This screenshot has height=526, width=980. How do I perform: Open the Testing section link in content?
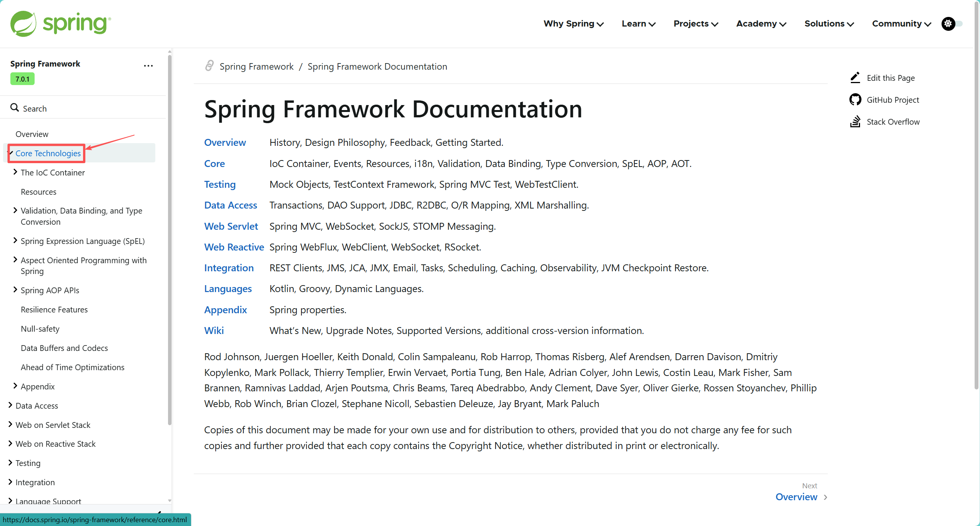(220, 184)
